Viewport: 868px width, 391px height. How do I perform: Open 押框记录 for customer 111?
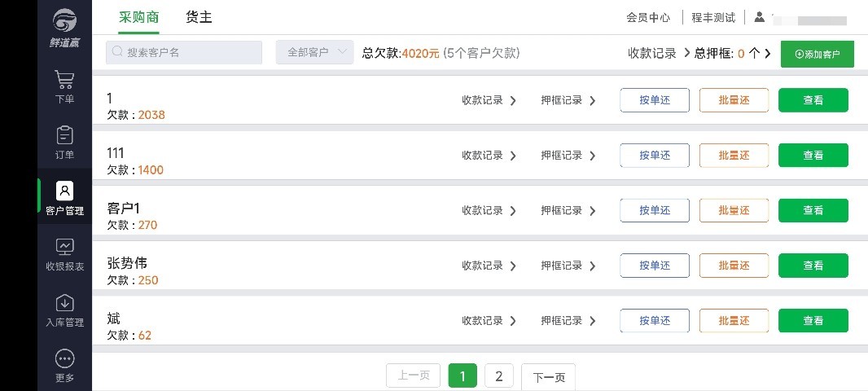[568, 156]
